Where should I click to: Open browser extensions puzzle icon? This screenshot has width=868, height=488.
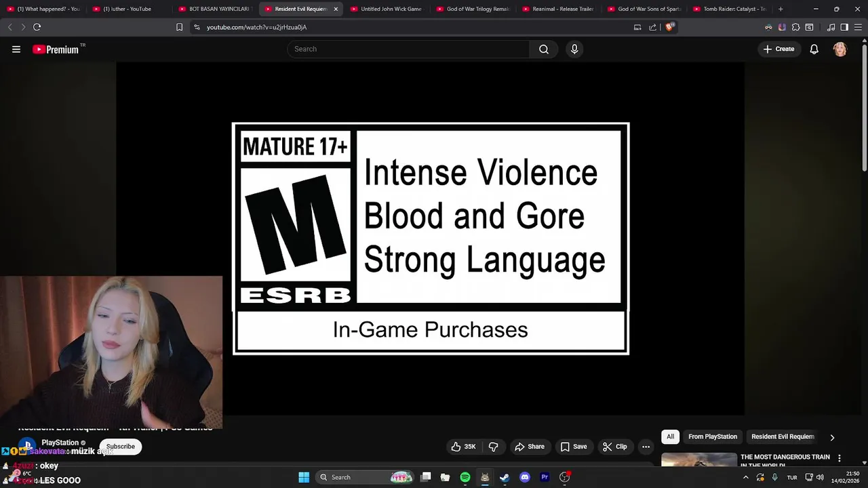(x=795, y=27)
